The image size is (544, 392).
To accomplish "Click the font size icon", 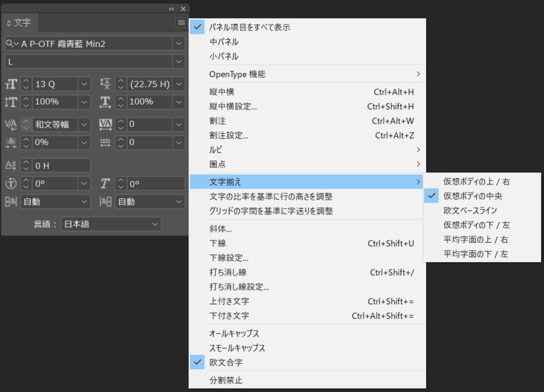I will (11, 84).
